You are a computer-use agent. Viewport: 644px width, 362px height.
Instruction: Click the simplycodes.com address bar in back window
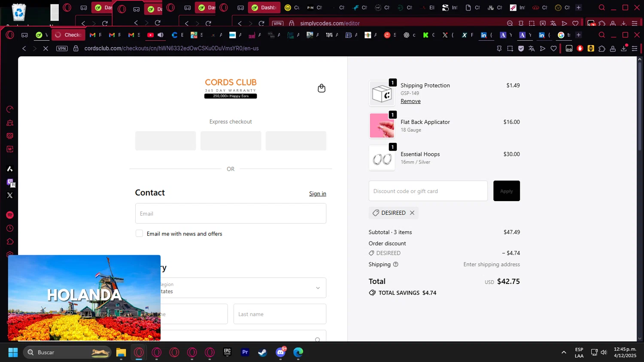click(330, 24)
